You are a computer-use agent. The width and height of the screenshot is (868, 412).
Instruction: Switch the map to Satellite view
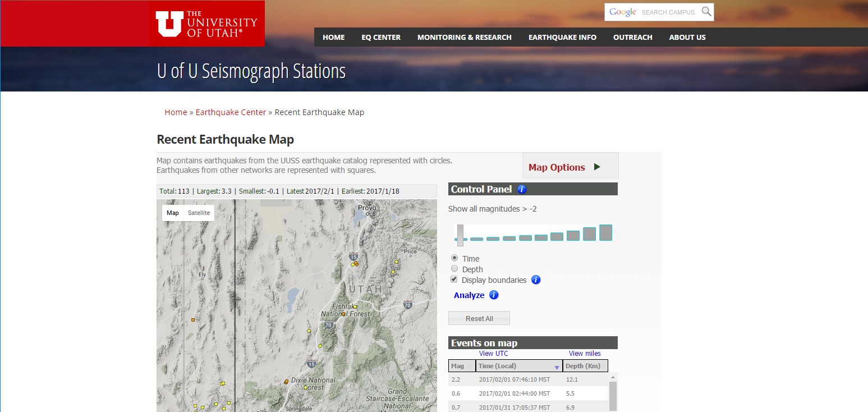199,213
